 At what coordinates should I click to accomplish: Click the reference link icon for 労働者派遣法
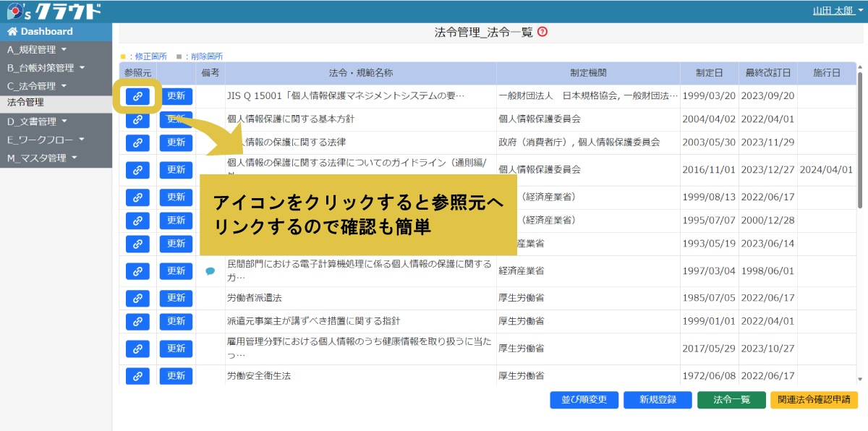click(x=137, y=297)
